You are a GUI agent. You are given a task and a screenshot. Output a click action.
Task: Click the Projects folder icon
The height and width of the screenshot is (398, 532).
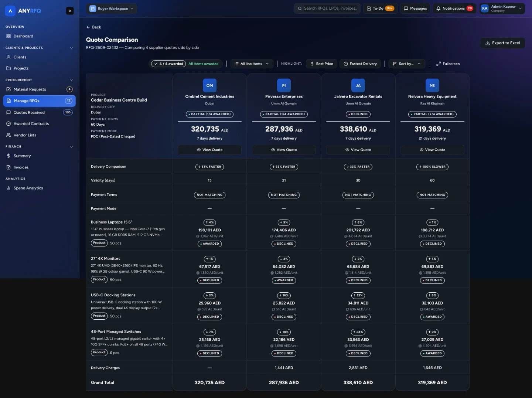tap(8, 68)
